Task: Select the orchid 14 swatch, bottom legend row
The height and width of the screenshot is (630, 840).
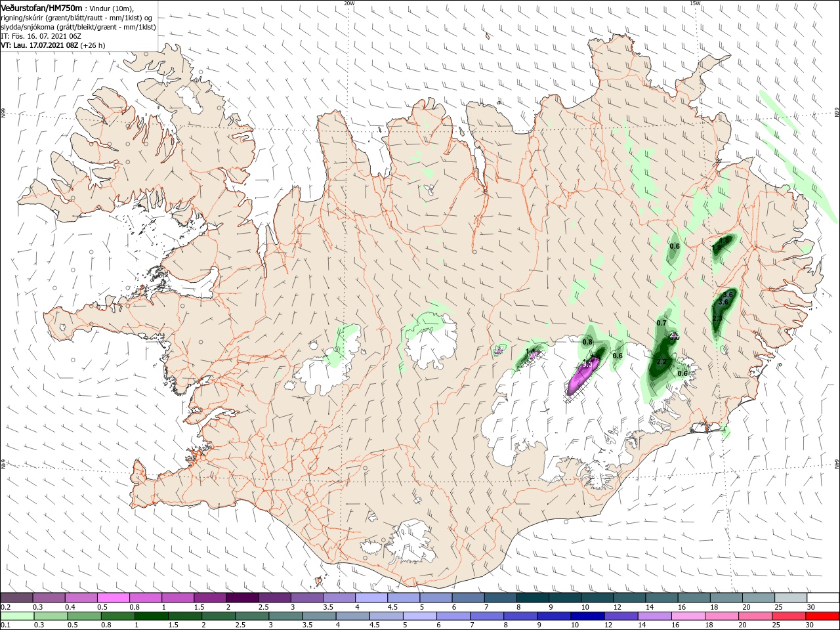Action: (655, 616)
